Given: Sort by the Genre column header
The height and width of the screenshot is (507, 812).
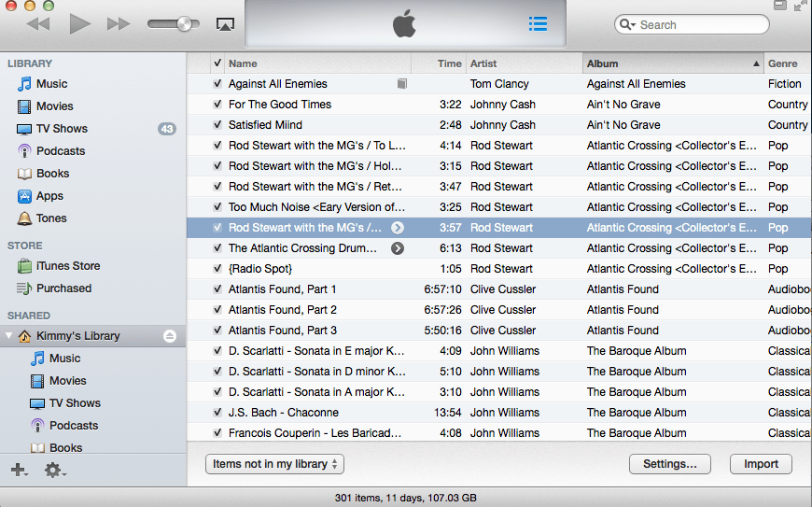Looking at the screenshot, I should pos(787,63).
